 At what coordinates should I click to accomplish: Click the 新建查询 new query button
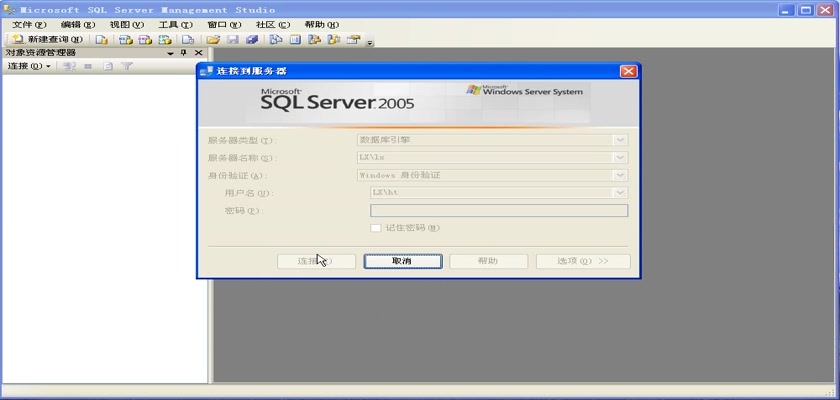(47, 39)
